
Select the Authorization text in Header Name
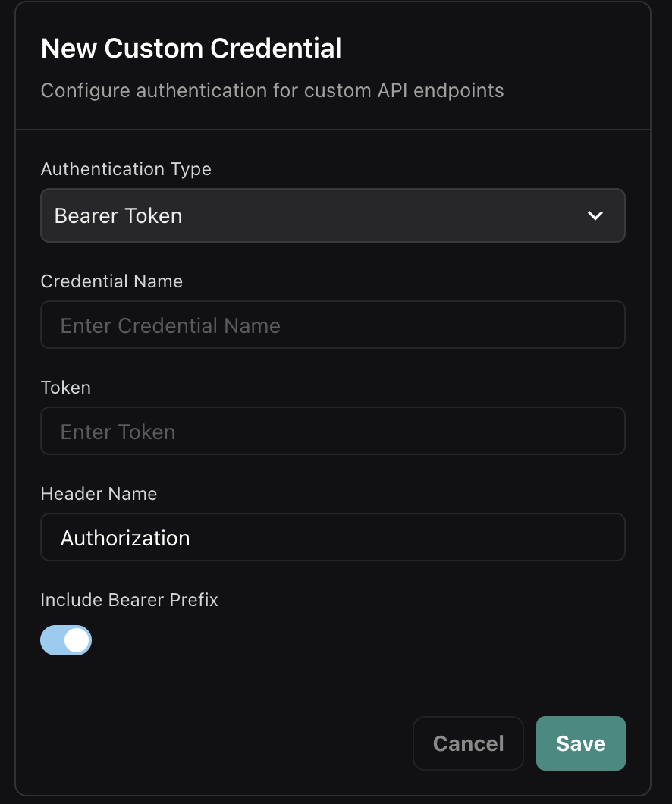click(x=125, y=537)
